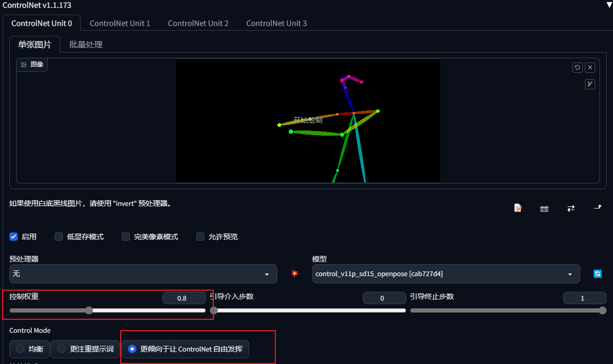
Task: Send dimensions with curved up arrow icon
Action: tap(598, 207)
